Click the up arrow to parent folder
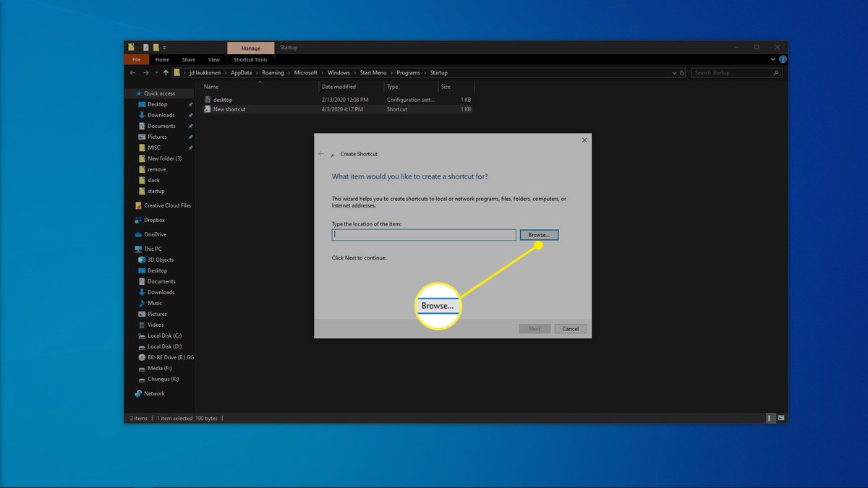The width and height of the screenshot is (868, 488). tap(166, 72)
